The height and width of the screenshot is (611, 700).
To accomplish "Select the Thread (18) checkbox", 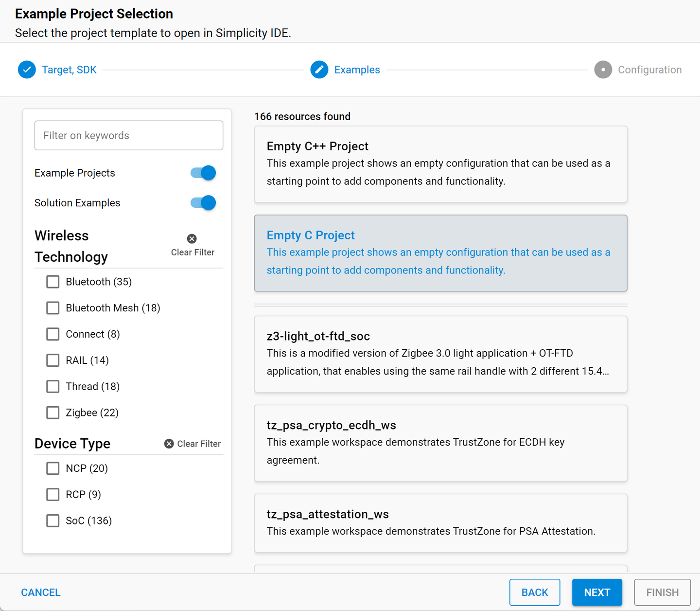I will [x=53, y=387].
